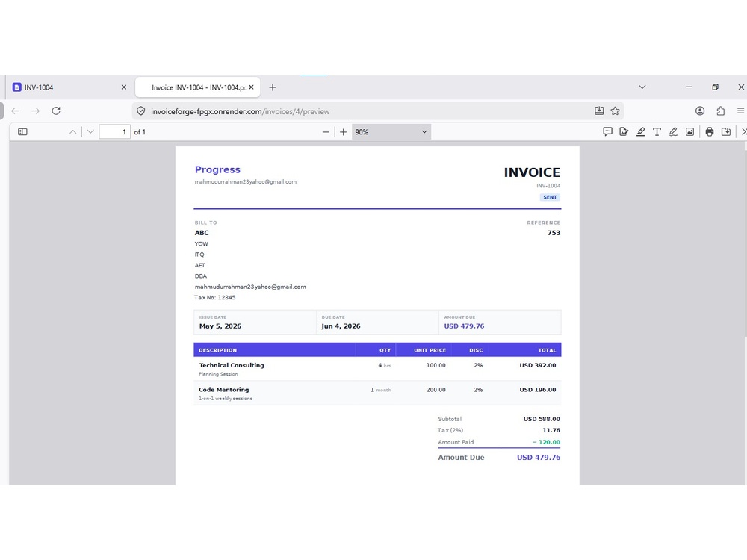Open the extensions puzzle icon
747x560 pixels.
pos(720,111)
